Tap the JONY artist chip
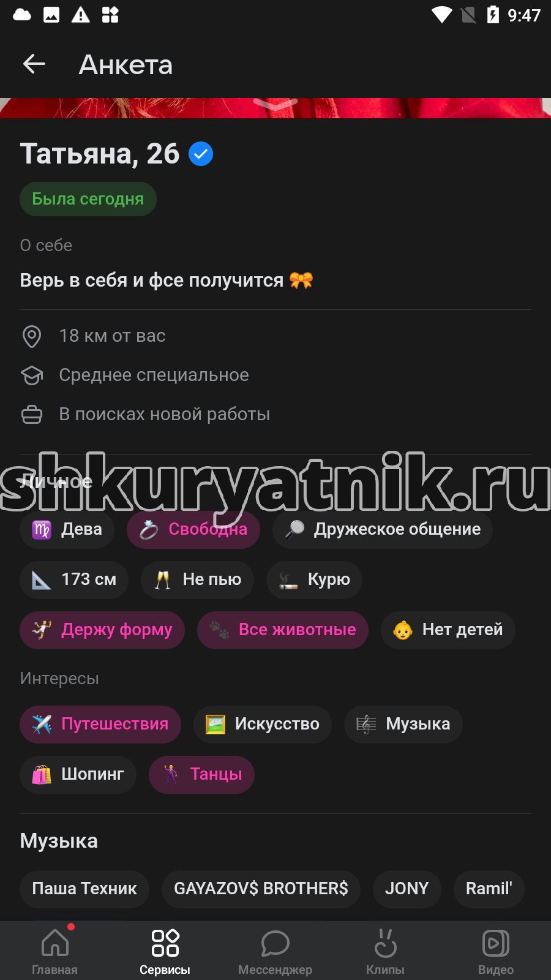 click(x=407, y=889)
